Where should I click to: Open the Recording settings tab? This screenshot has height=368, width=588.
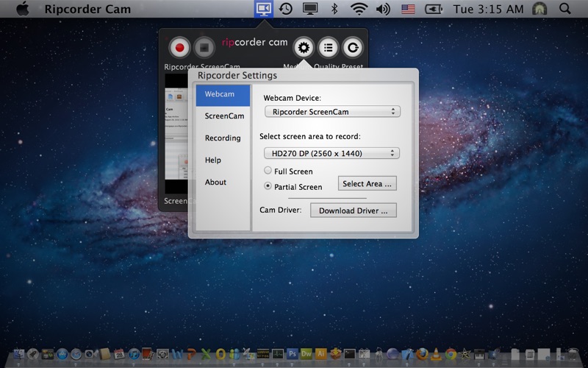[223, 138]
